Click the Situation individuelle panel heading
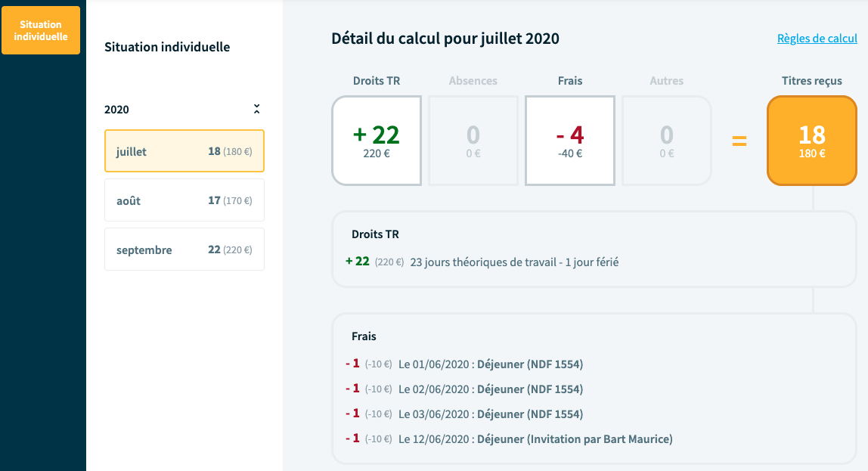868x471 pixels. click(167, 47)
